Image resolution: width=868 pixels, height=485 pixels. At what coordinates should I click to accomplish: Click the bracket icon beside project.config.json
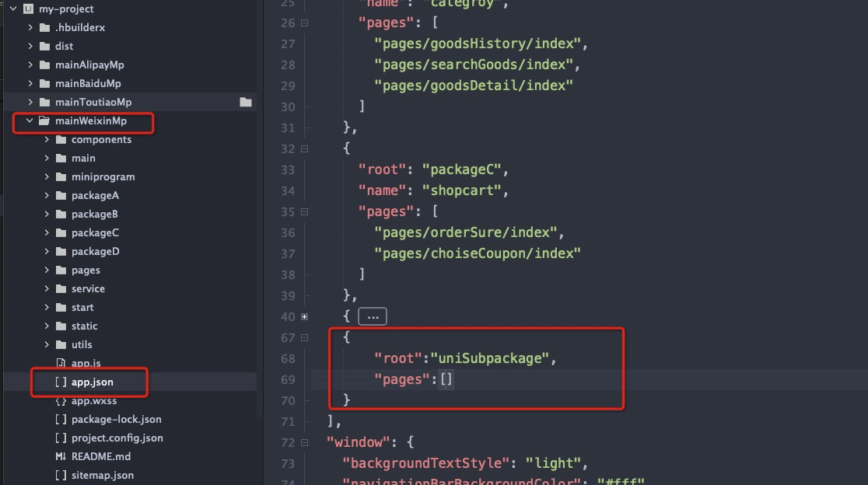click(x=61, y=438)
